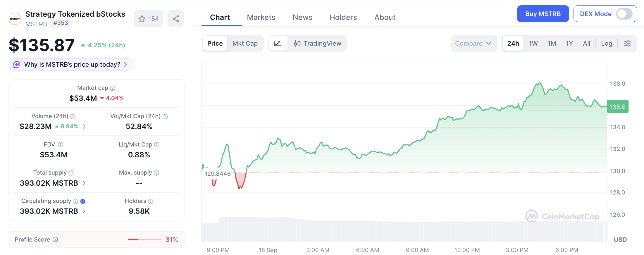Click the Profile Score progress bar

pyautogui.click(x=144, y=240)
